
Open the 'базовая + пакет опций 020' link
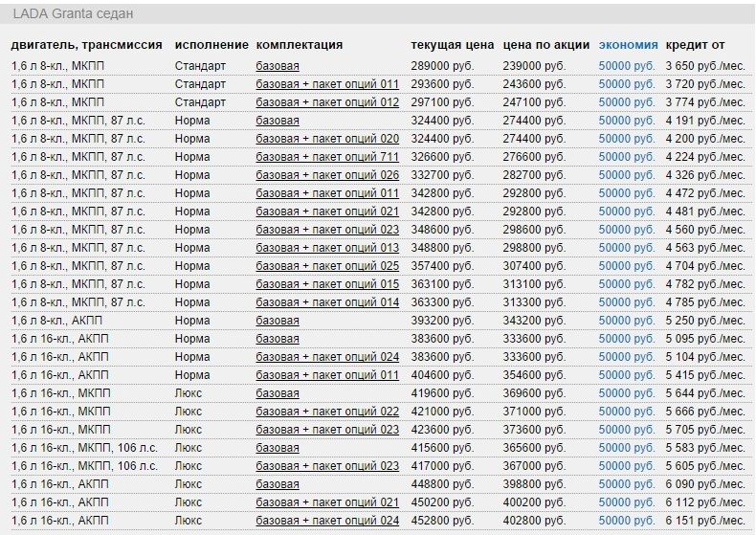coord(327,139)
